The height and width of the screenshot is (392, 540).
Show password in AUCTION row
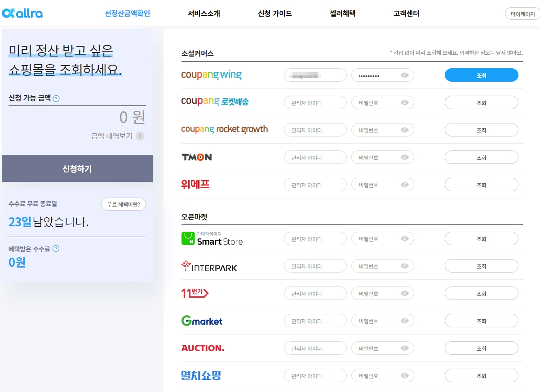(405, 348)
